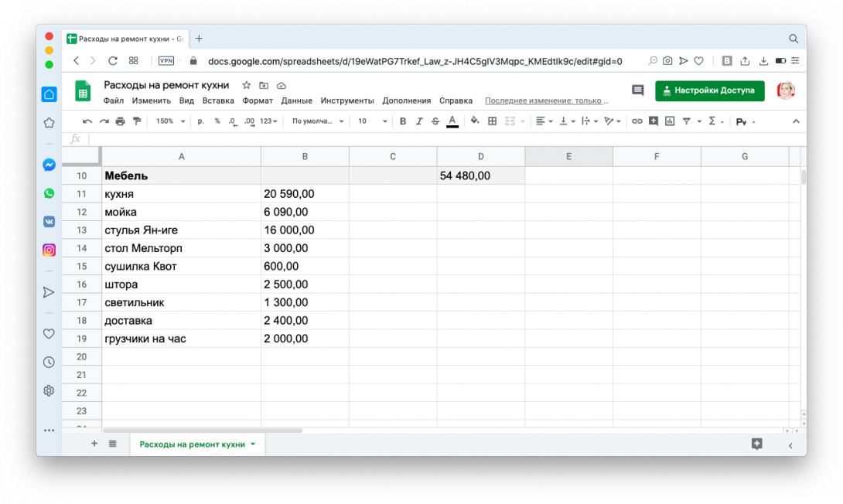The image size is (843, 504).
Task: Open the Вставка menu
Action: point(218,100)
